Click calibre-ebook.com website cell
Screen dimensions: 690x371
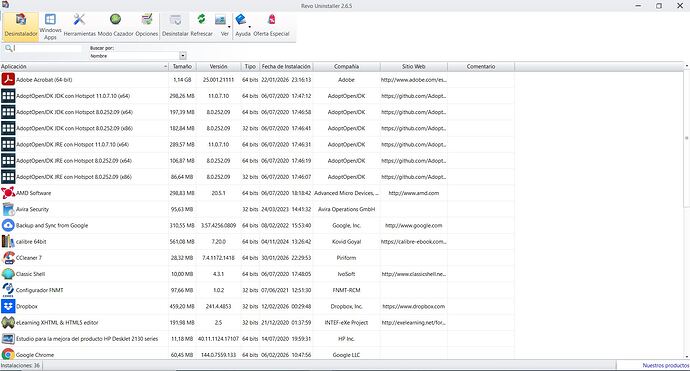click(x=414, y=242)
